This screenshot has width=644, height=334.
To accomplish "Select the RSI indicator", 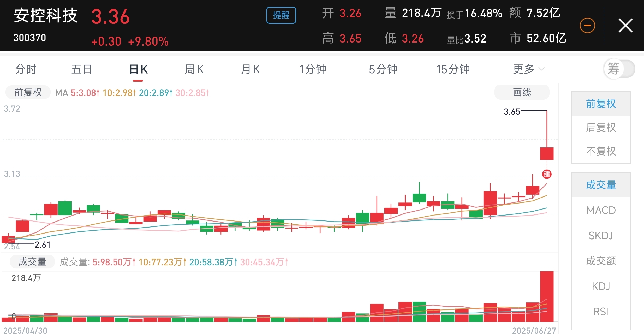I will pos(601,312).
